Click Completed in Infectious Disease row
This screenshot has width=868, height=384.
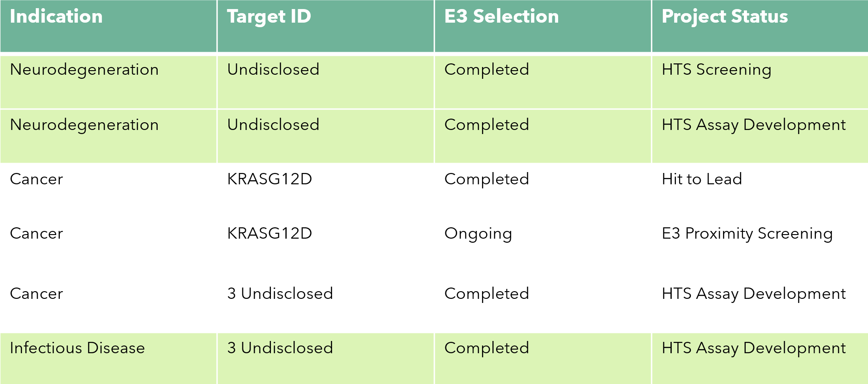pos(487,348)
